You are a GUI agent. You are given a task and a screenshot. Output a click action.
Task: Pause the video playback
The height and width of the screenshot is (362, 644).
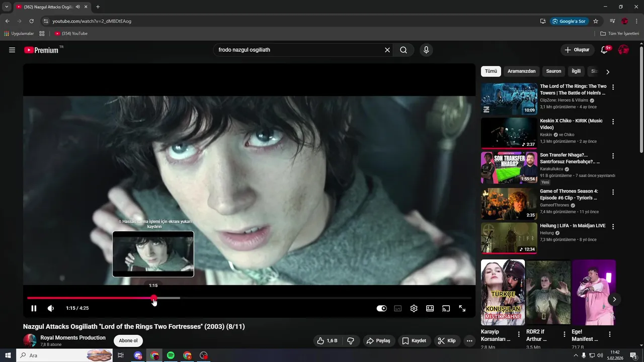coord(34,308)
